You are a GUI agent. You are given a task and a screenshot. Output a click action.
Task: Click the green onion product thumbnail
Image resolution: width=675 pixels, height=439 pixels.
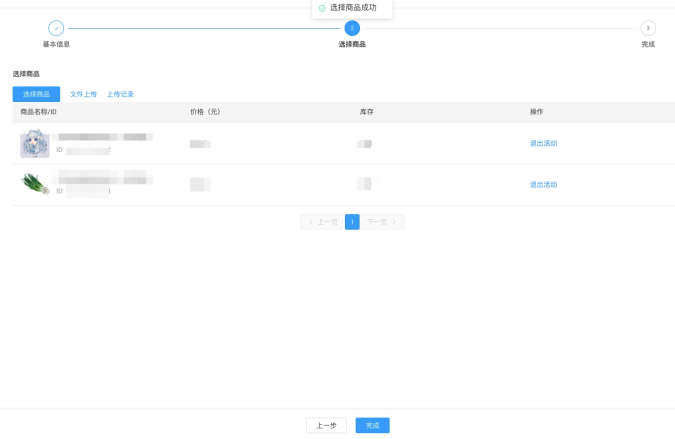[35, 184]
